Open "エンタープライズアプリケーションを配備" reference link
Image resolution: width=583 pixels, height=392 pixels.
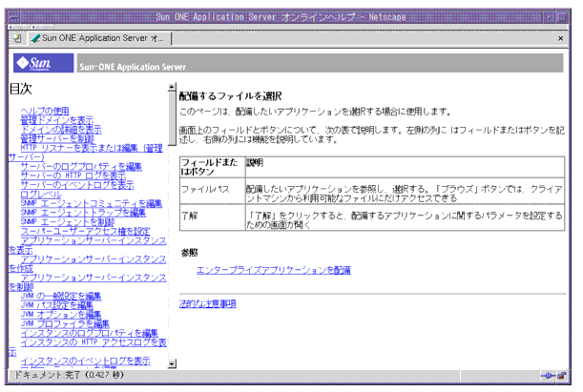pos(273,270)
